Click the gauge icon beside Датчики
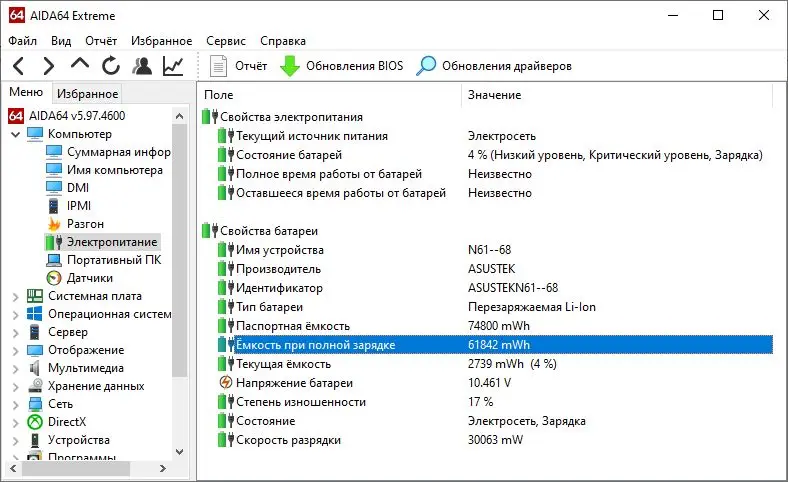The height and width of the screenshot is (482, 788). (x=54, y=278)
